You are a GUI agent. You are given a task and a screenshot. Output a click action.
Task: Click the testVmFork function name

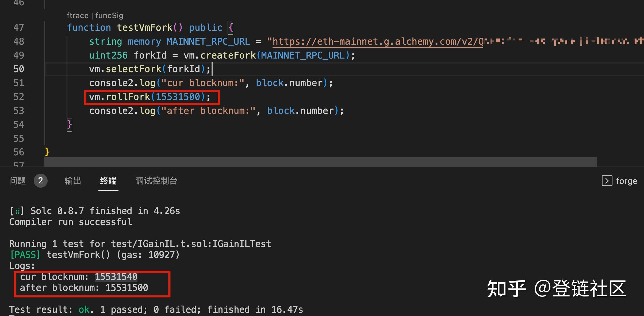pyautogui.click(x=145, y=28)
